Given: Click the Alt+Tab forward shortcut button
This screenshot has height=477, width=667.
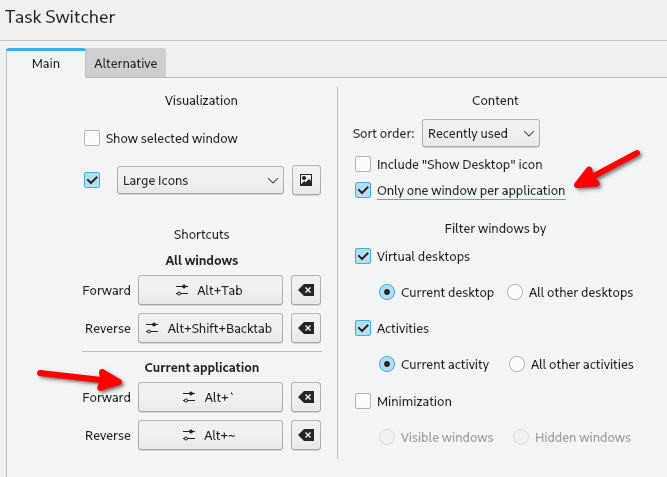Looking at the screenshot, I should [x=210, y=291].
